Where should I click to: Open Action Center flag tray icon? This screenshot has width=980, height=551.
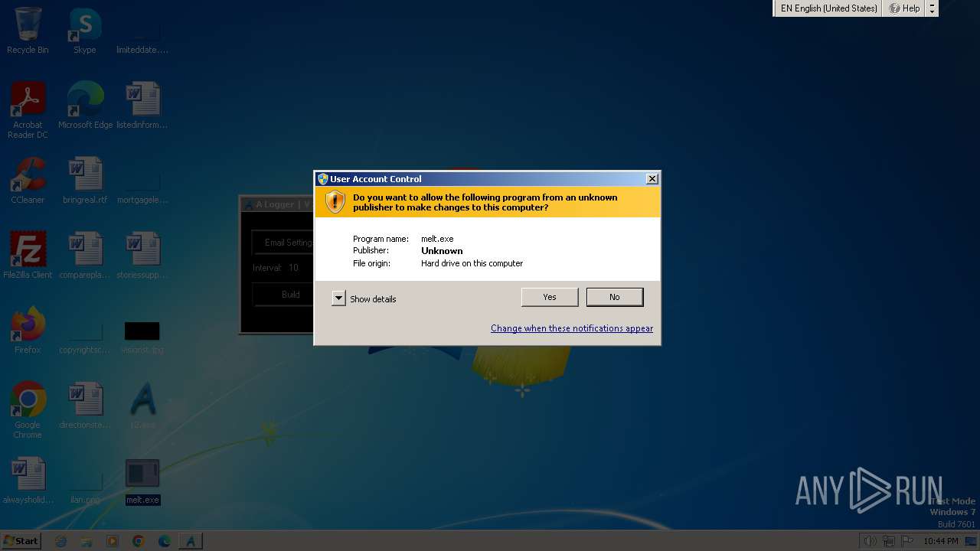pyautogui.click(x=908, y=541)
